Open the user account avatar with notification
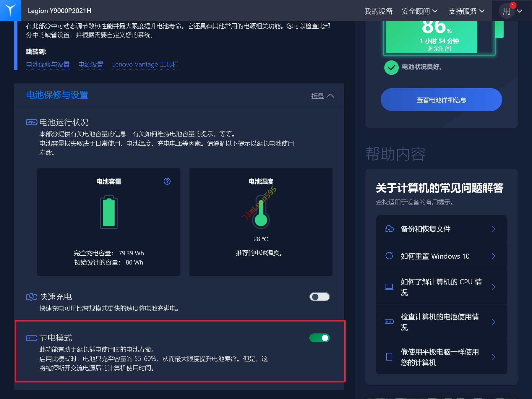532x399 pixels. [x=507, y=11]
